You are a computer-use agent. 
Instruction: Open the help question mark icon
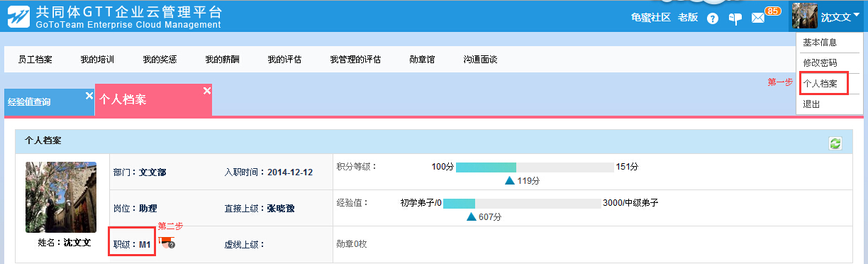coord(713,18)
